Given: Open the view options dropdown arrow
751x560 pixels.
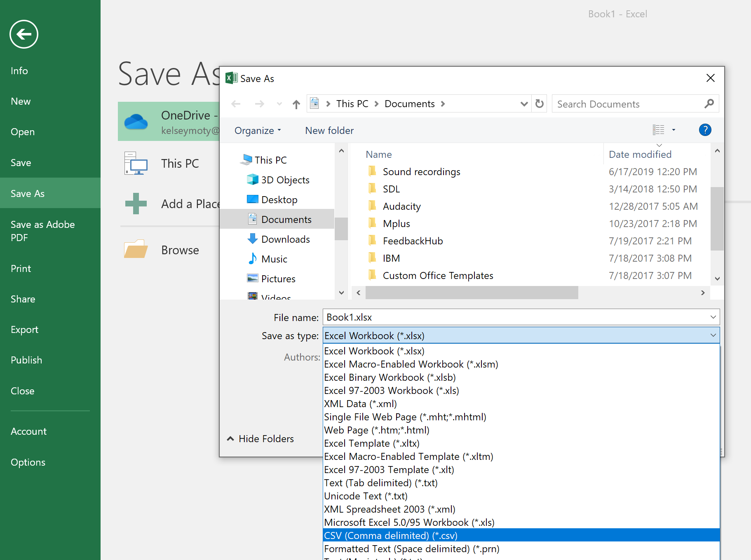Looking at the screenshot, I should [674, 130].
